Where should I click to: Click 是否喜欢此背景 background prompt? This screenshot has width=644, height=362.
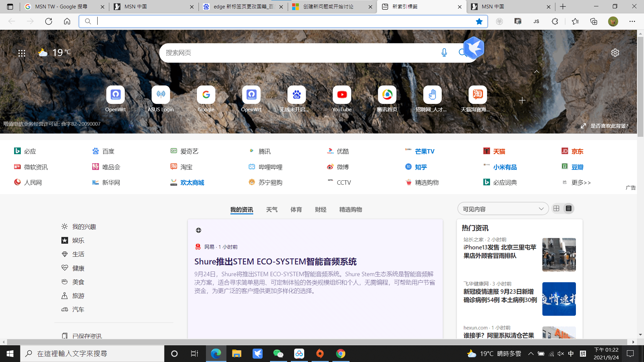coord(609,126)
